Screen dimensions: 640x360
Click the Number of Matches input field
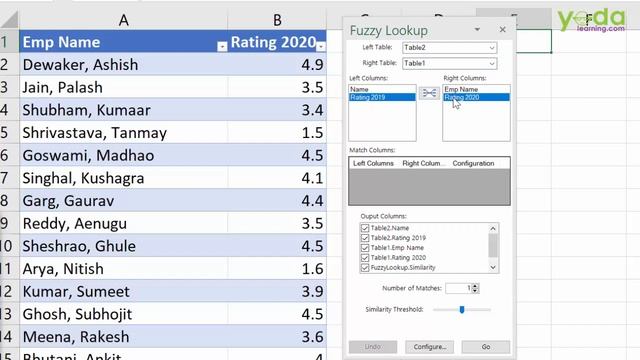tap(458, 288)
